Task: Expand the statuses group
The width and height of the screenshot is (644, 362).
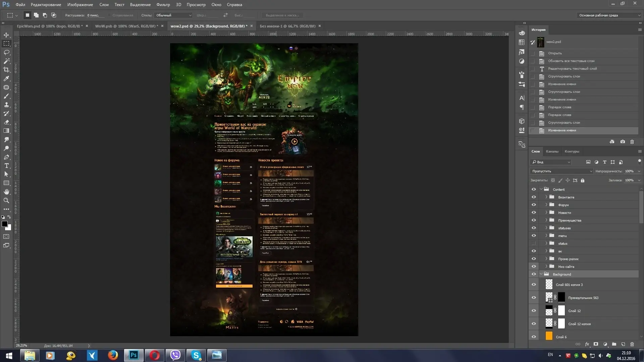Action: point(546,228)
